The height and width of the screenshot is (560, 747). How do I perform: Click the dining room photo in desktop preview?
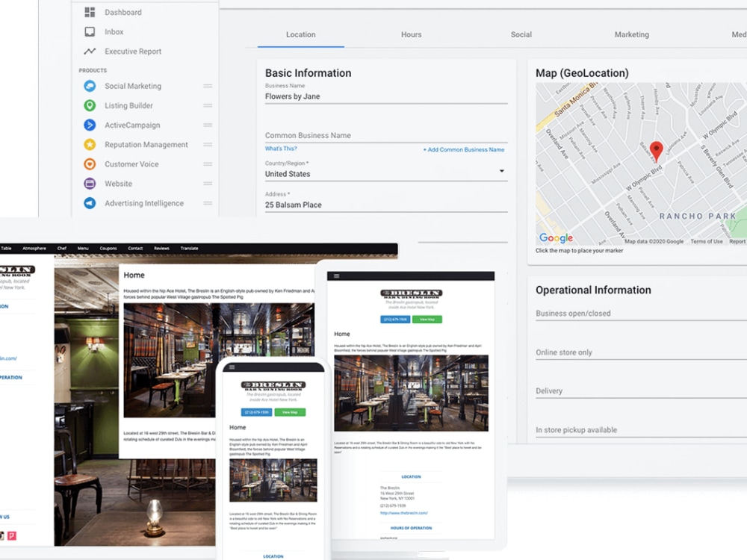click(x=219, y=361)
